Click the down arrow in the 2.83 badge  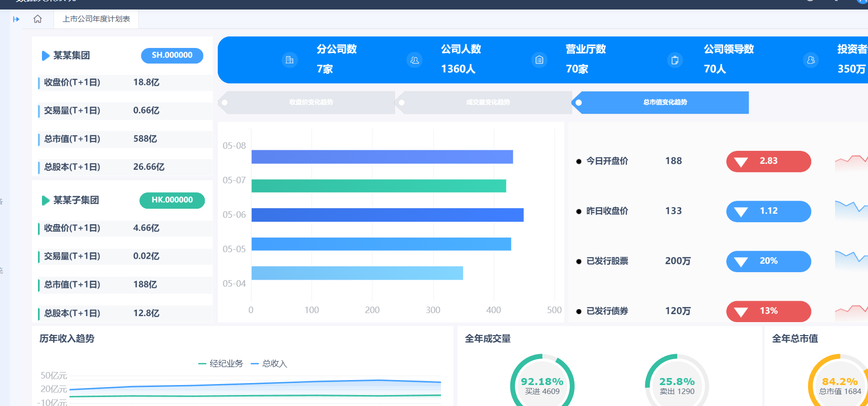coord(741,162)
